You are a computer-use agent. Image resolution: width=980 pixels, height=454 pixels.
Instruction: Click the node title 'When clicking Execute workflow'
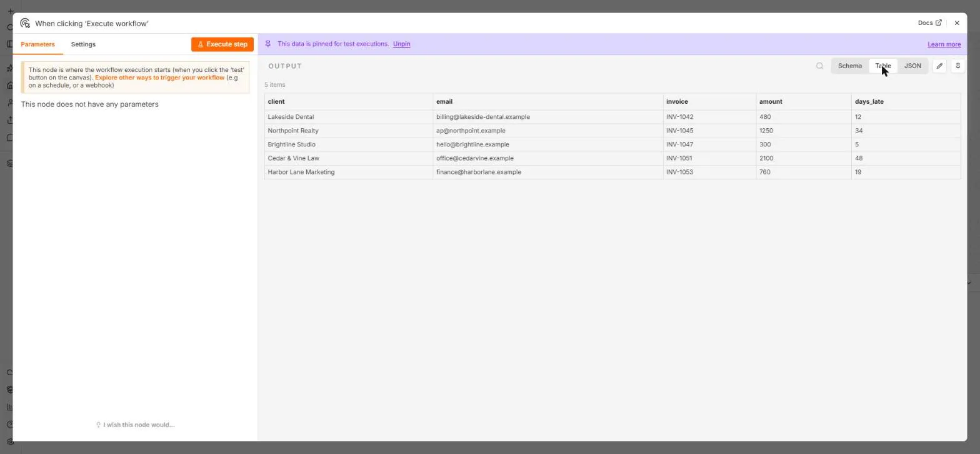pos(92,24)
